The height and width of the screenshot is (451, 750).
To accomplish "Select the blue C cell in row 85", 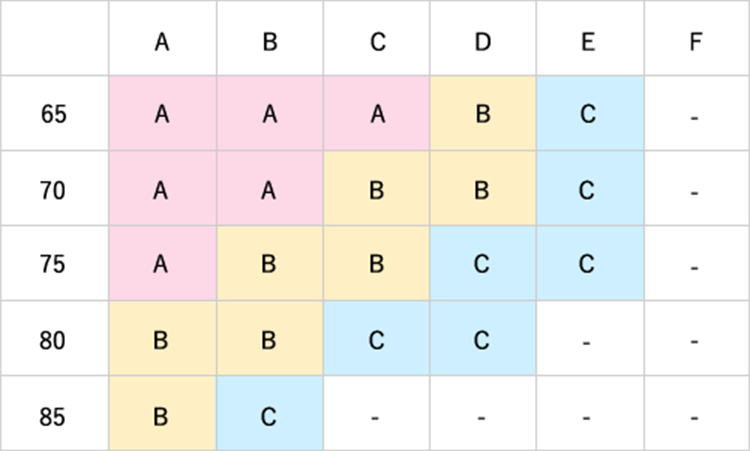I will coord(269,415).
